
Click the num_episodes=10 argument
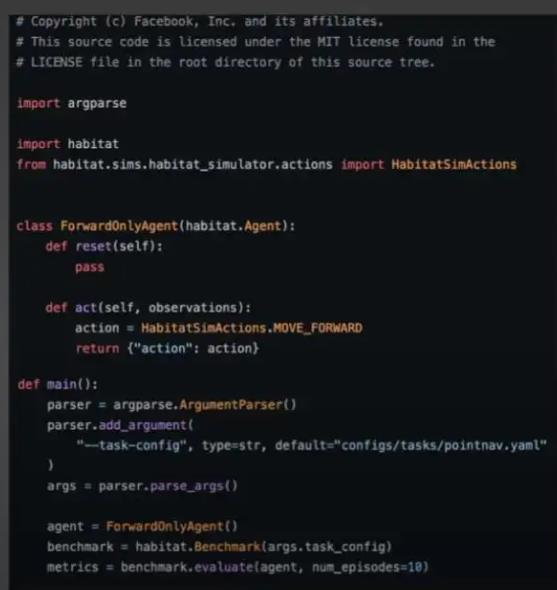[x=370, y=567]
